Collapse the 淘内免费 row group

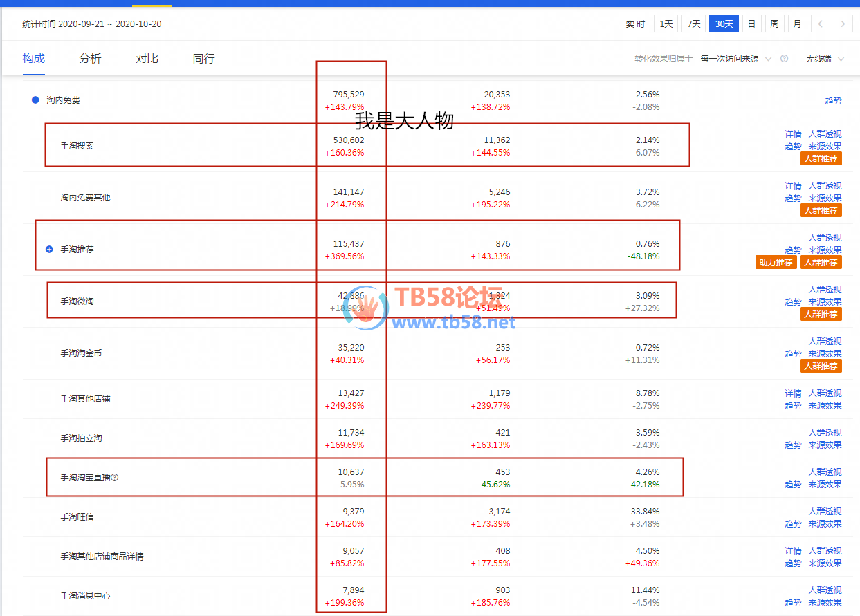pyautogui.click(x=35, y=100)
